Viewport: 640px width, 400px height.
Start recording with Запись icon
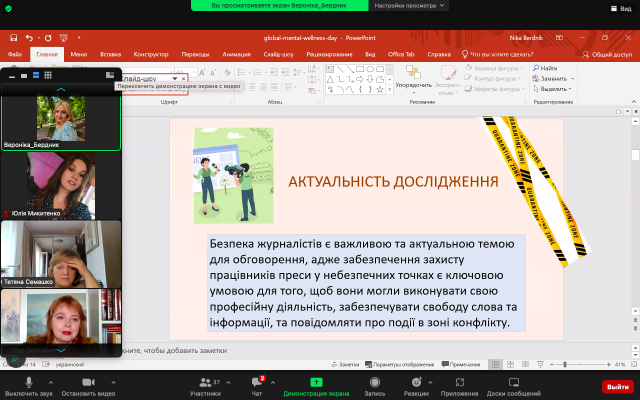[x=374, y=381]
